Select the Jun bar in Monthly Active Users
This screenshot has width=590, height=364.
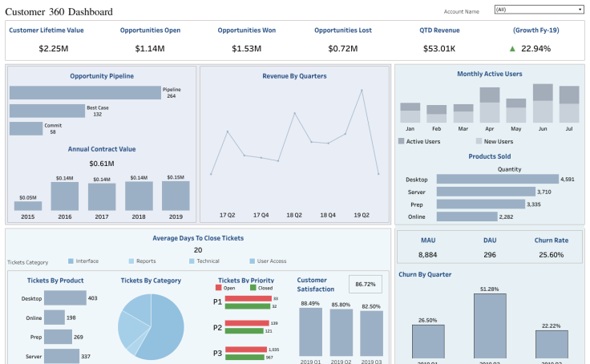(x=544, y=103)
